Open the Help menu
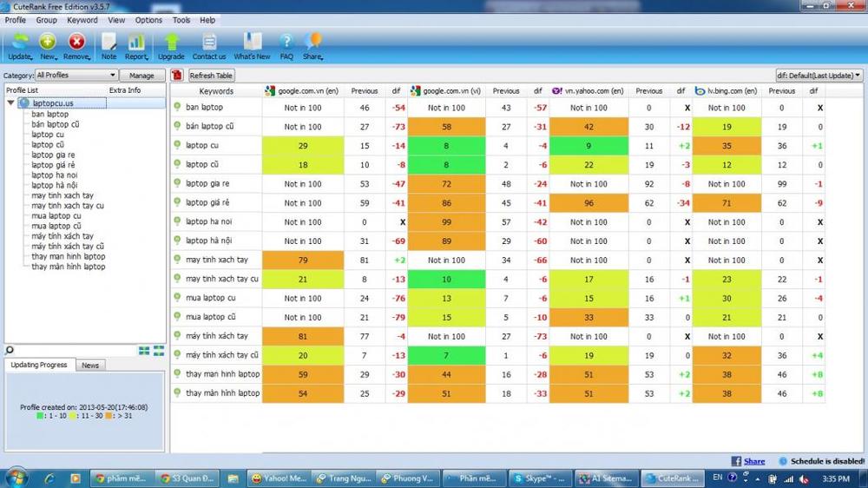 tap(207, 20)
